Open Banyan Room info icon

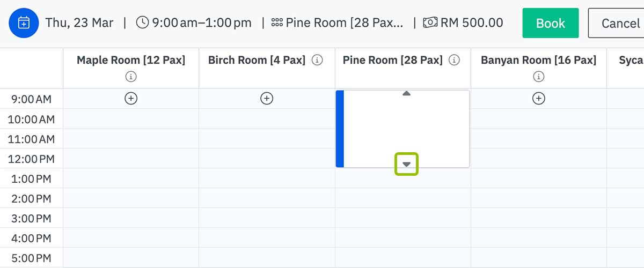538,77
